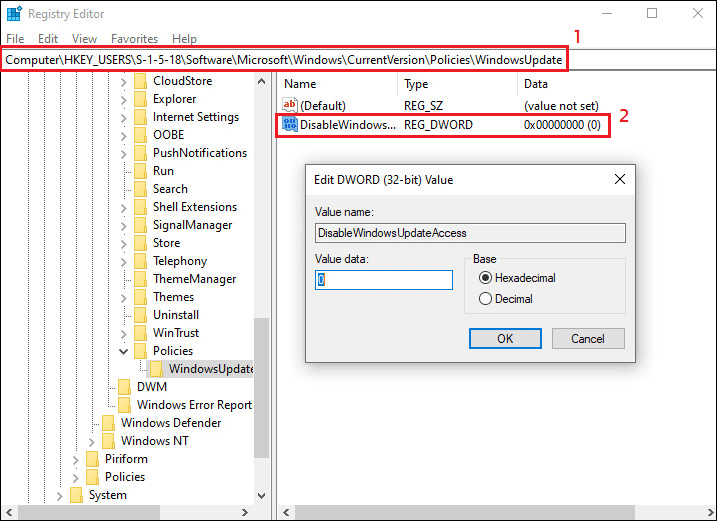Click the (Default) string value icon
This screenshot has width=717, height=521.
tap(290, 105)
